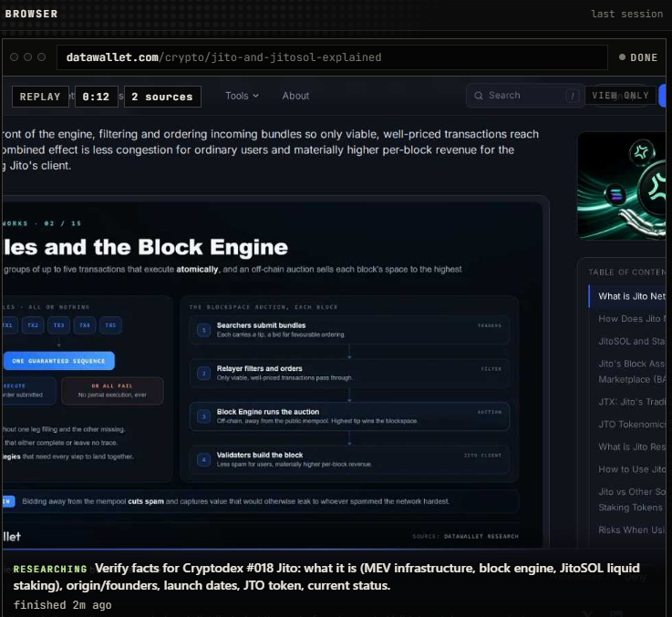The height and width of the screenshot is (617, 672).
Task: Select 'How to Use Jito' contents entry
Action: pyautogui.click(x=632, y=469)
